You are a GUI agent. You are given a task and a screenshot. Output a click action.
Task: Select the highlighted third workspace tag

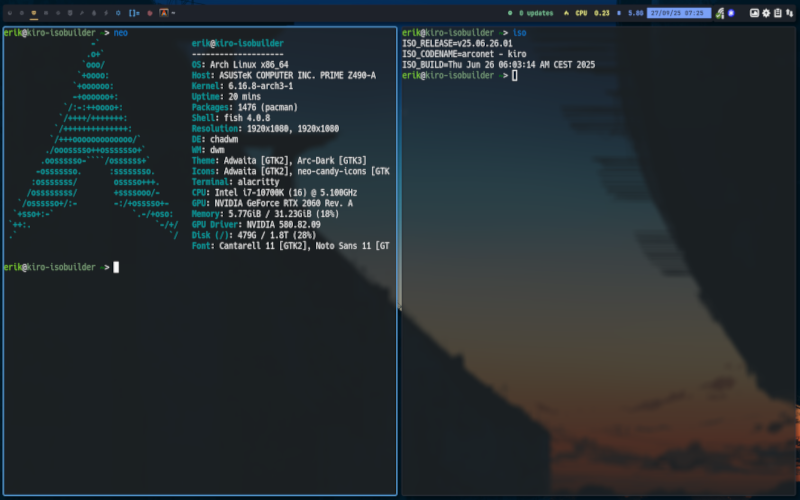pos(34,13)
